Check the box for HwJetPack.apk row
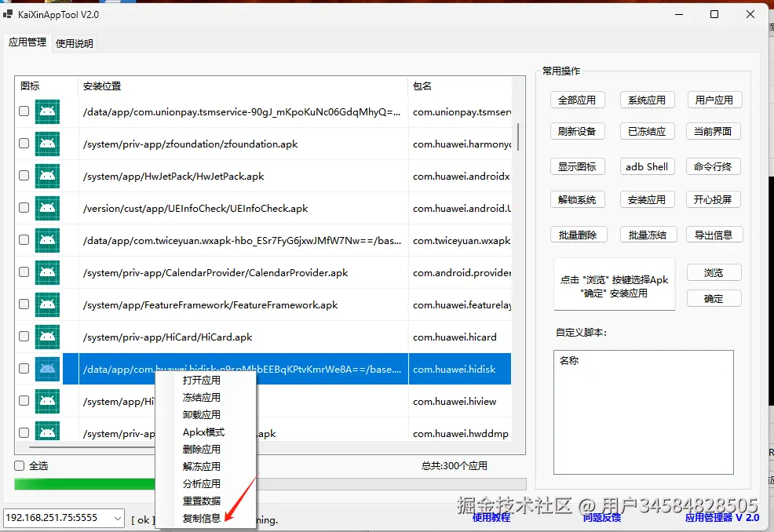 [x=24, y=175]
